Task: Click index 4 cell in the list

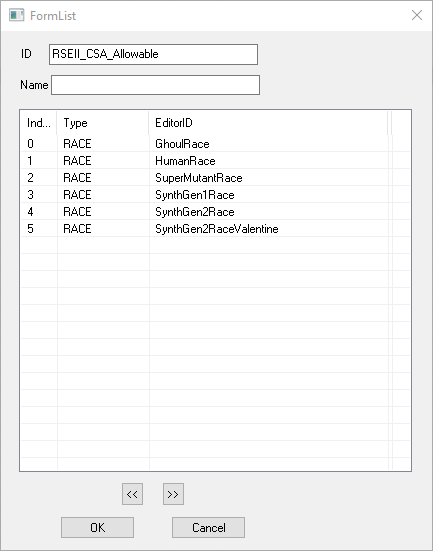Action: click(39, 212)
